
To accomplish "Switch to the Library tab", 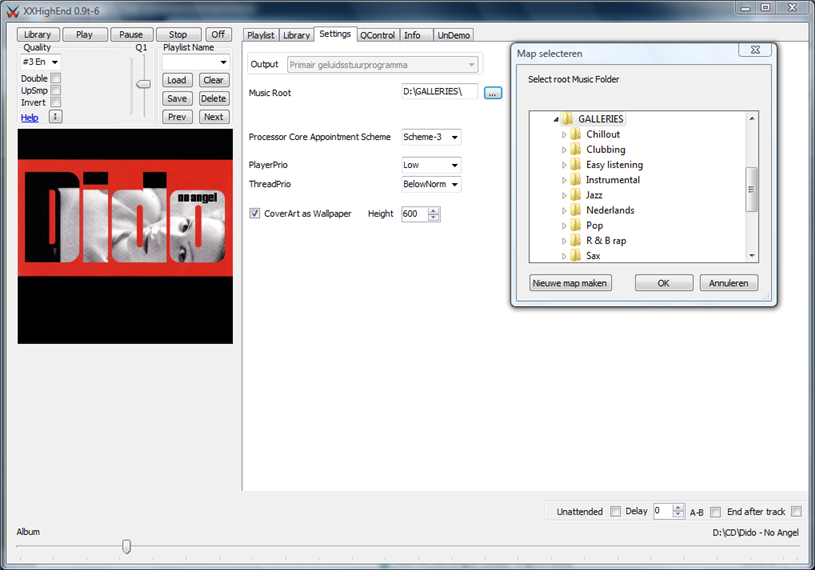I will tap(296, 35).
